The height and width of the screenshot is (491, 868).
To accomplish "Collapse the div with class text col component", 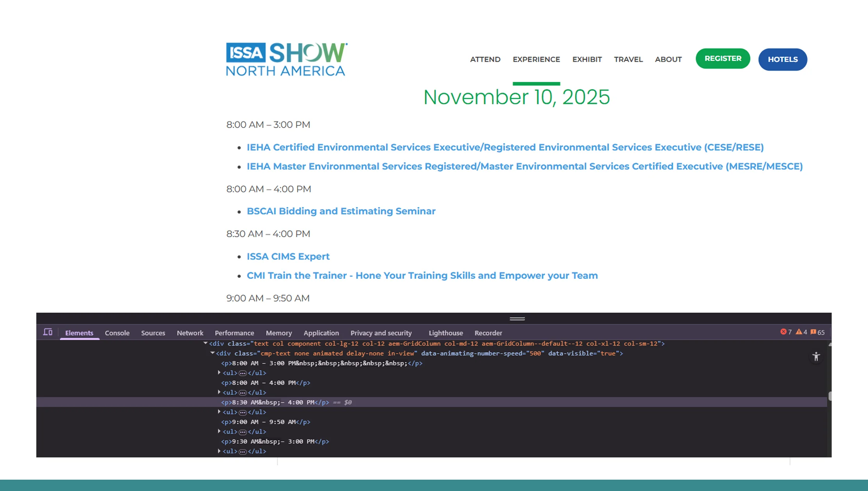I will click(206, 343).
